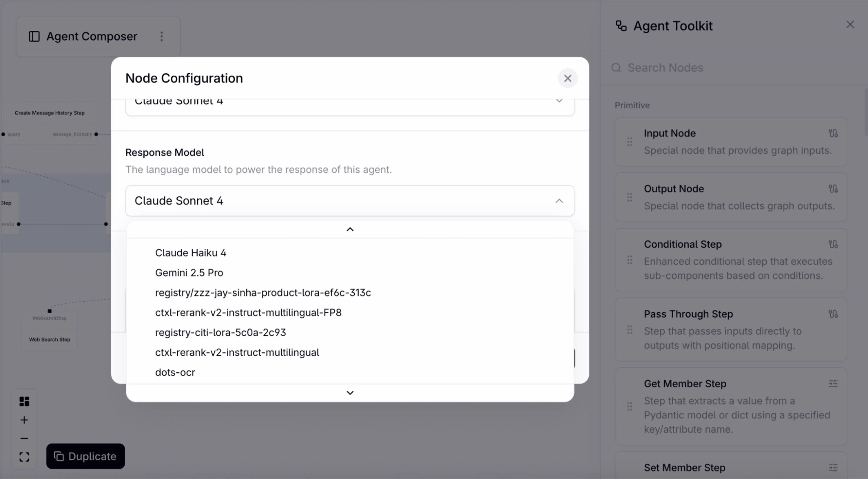The width and height of the screenshot is (868, 479).
Task: Click the Input Node type icon
Action: (x=833, y=134)
